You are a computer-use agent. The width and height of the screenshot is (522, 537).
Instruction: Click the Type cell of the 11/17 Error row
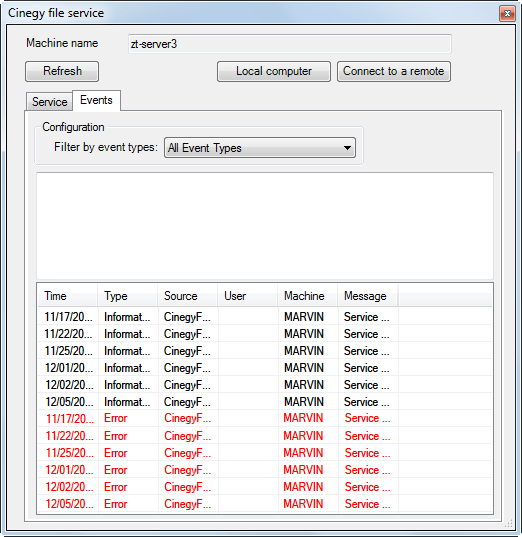pos(116,419)
